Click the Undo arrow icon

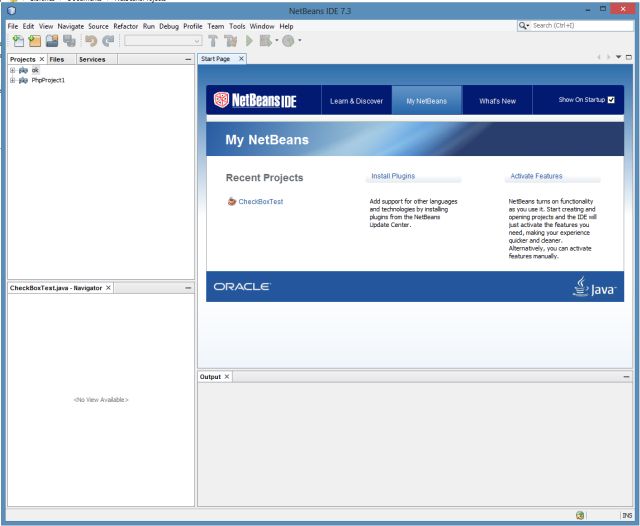91,41
